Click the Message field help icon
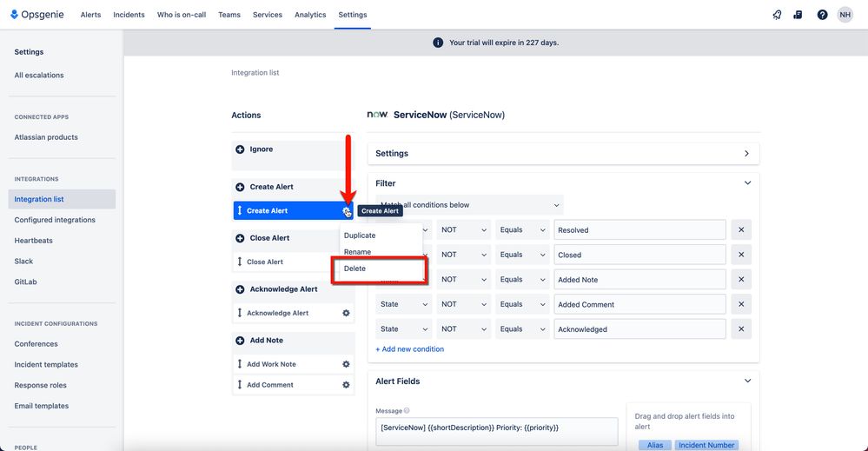 [x=407, y=411]
